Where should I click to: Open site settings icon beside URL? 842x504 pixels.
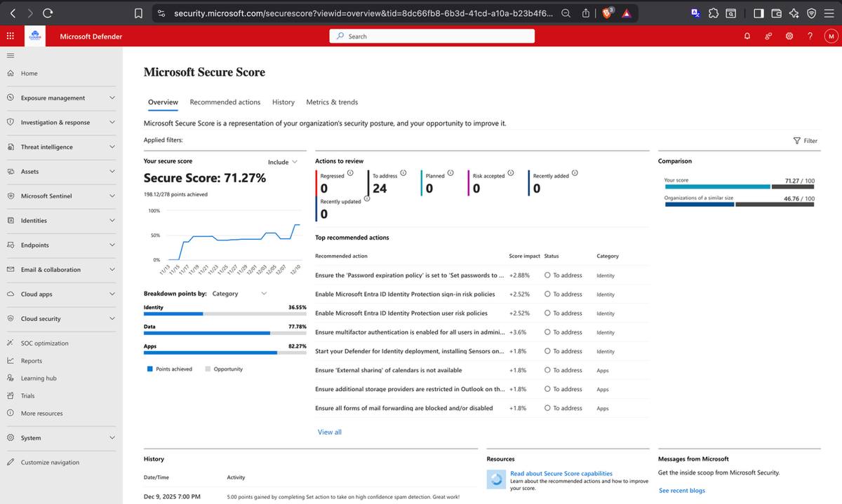161,13
